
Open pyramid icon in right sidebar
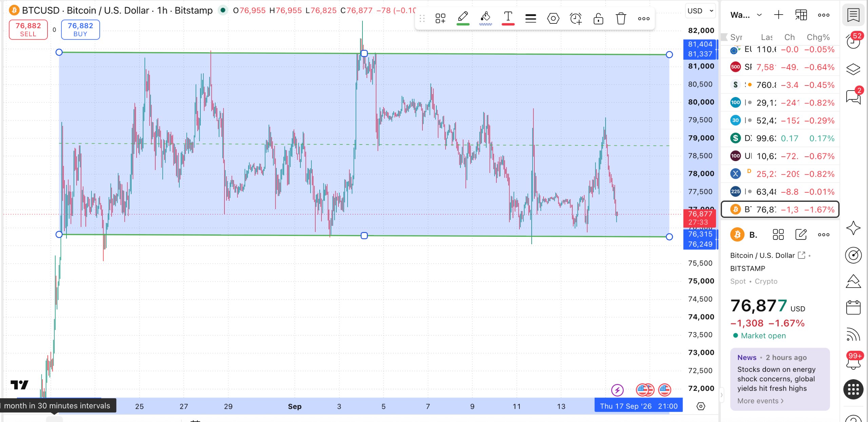coord(853,281)
